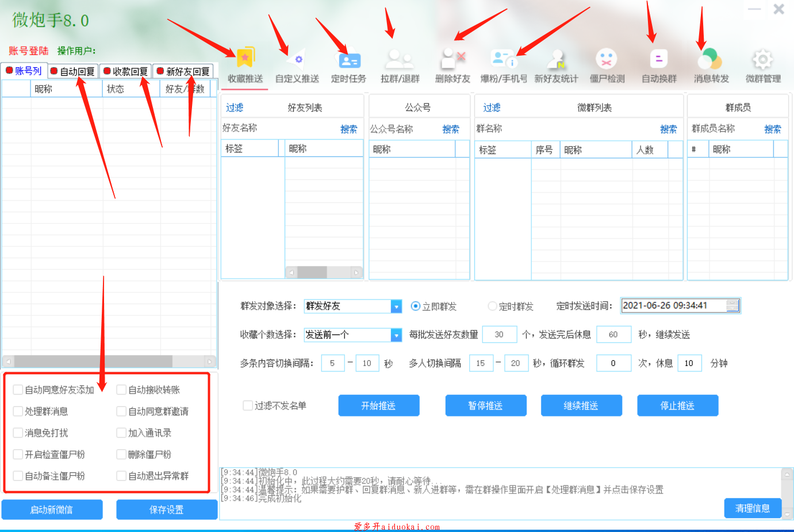This screenshot has height=532, width=794.
Task: Edit the 休息 minutes field
Action: coord(689,363)
